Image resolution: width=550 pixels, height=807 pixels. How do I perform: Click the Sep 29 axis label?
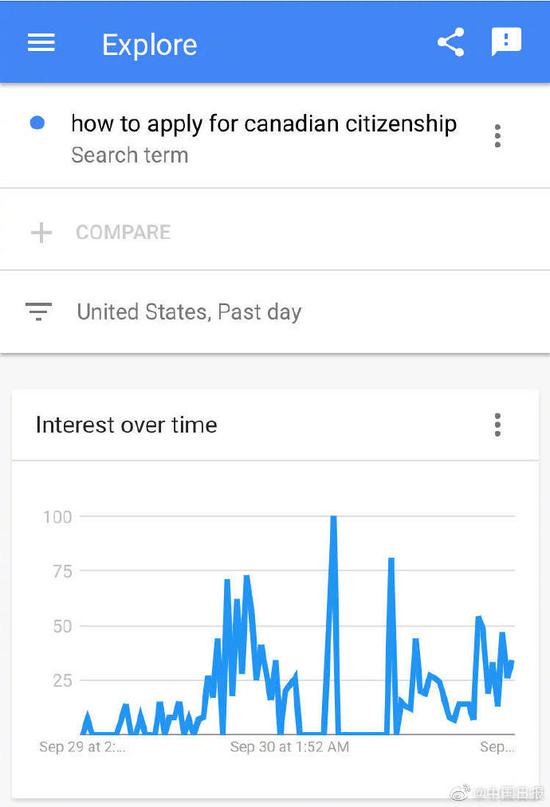coord(82,747)
